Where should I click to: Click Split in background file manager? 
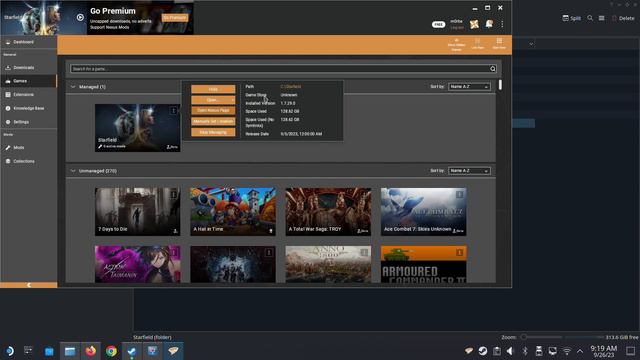(571, 18)
